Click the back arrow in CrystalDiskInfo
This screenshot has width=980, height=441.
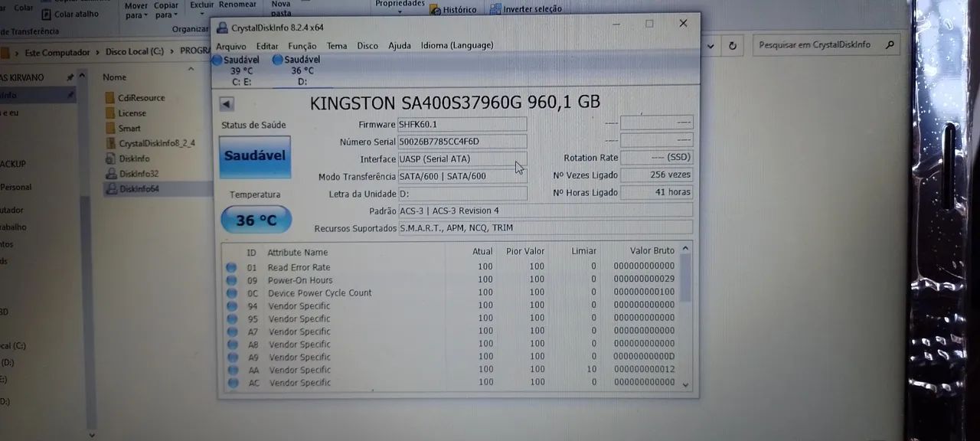225,103
